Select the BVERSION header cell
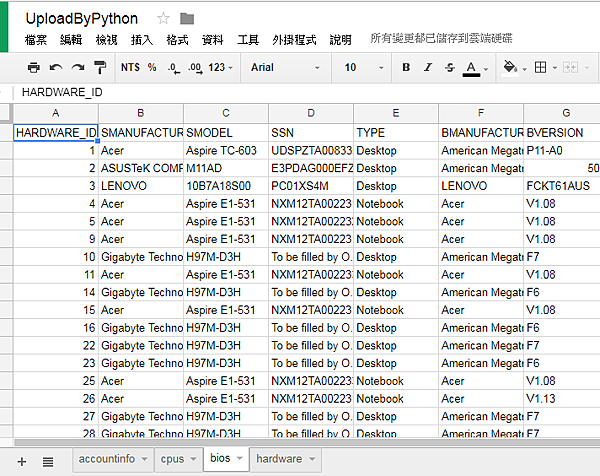The height and width of the screenshot is (476, 600). pyautogui.click(x=562, y=133)
